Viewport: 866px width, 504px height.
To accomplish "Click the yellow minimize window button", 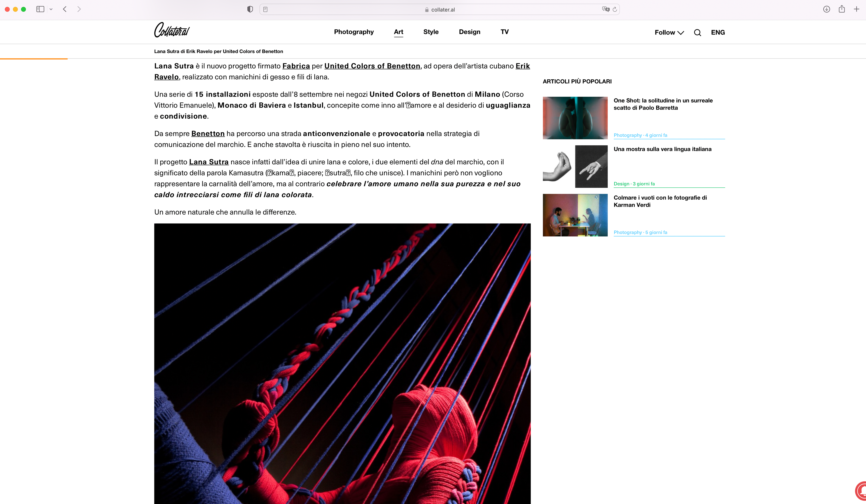I will pyautogui.click(x=16, y=9).
